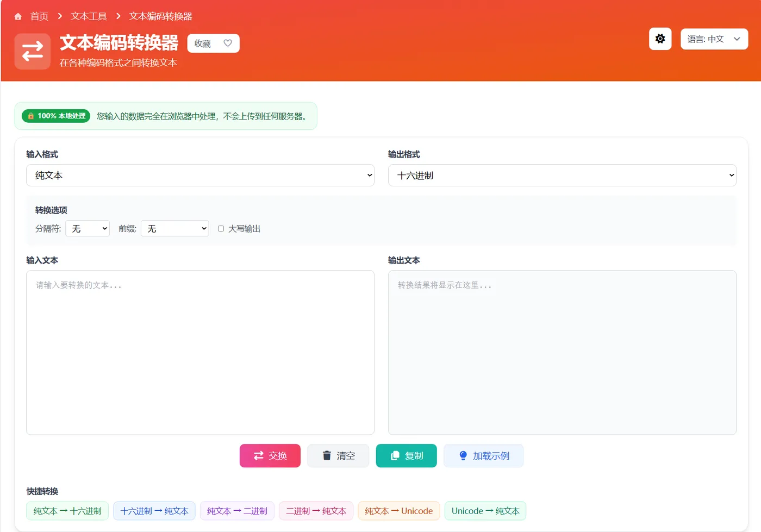Open the 语言 language dropdown
This screenshot has width=761, height=532.
(x=714, y=39)
